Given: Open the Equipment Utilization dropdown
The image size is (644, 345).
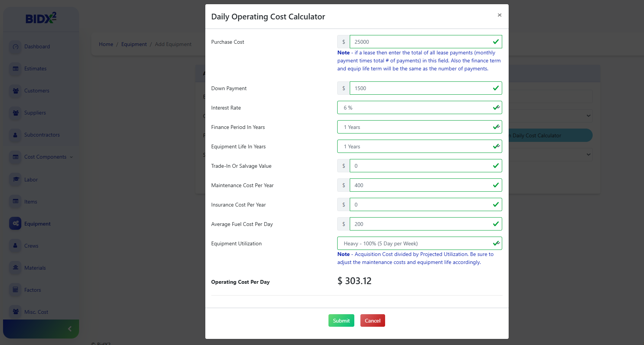Looking at the screenshot, I should (419, 243).
